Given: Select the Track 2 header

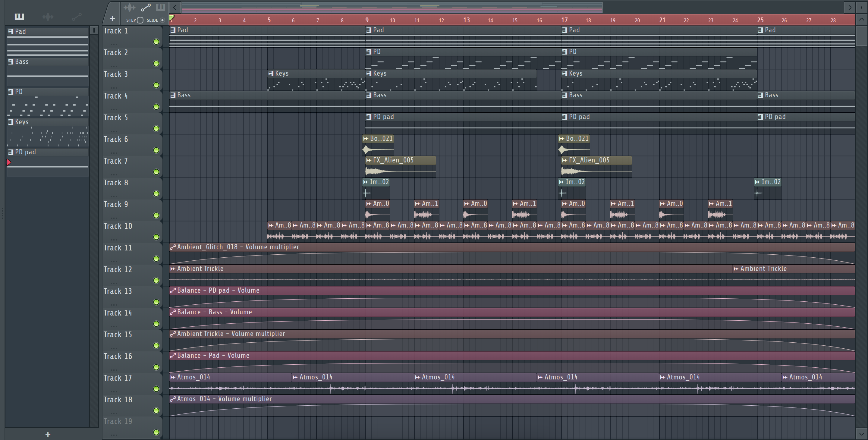Looking at the screenshot, I should (132, 58).
